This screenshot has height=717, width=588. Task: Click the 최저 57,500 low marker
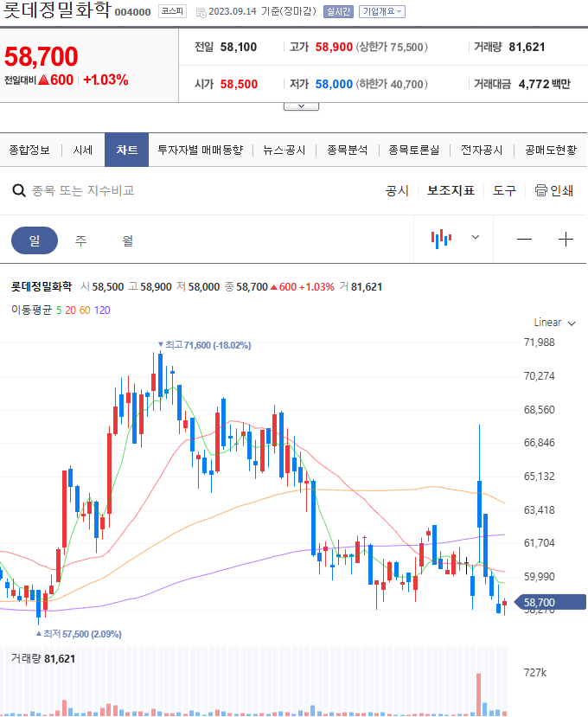[x=79, y=634]
